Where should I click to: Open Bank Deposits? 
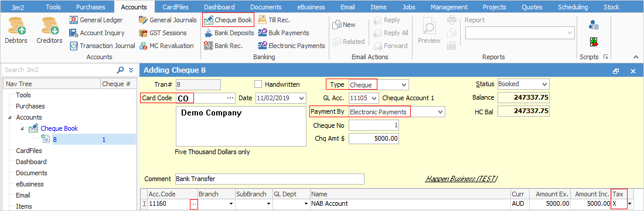click(229, 33)
